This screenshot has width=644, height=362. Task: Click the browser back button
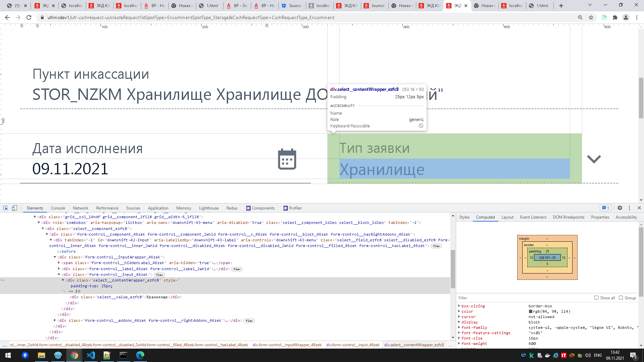point(7,17)
